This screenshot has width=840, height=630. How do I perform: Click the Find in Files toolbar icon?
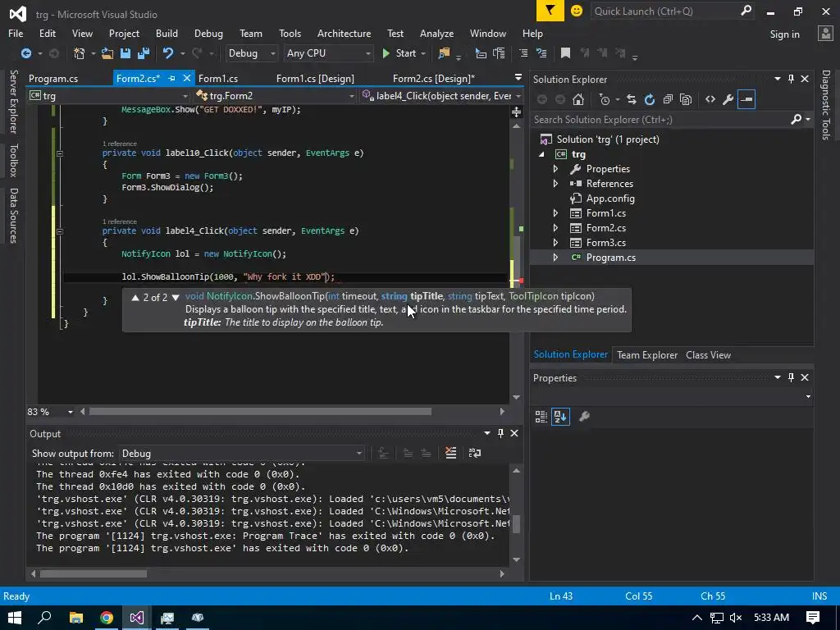tap(444, 53)
